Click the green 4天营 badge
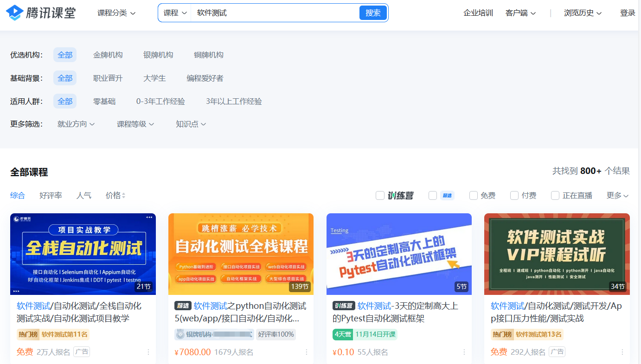 [344, 334]
